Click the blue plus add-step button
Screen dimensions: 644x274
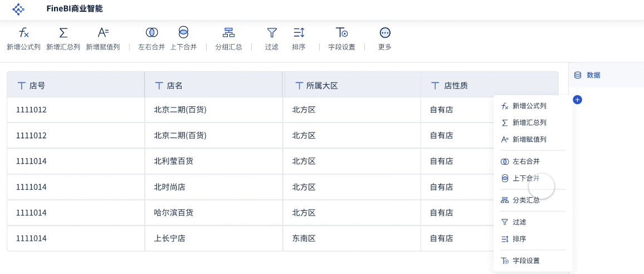tap(578, 100)
